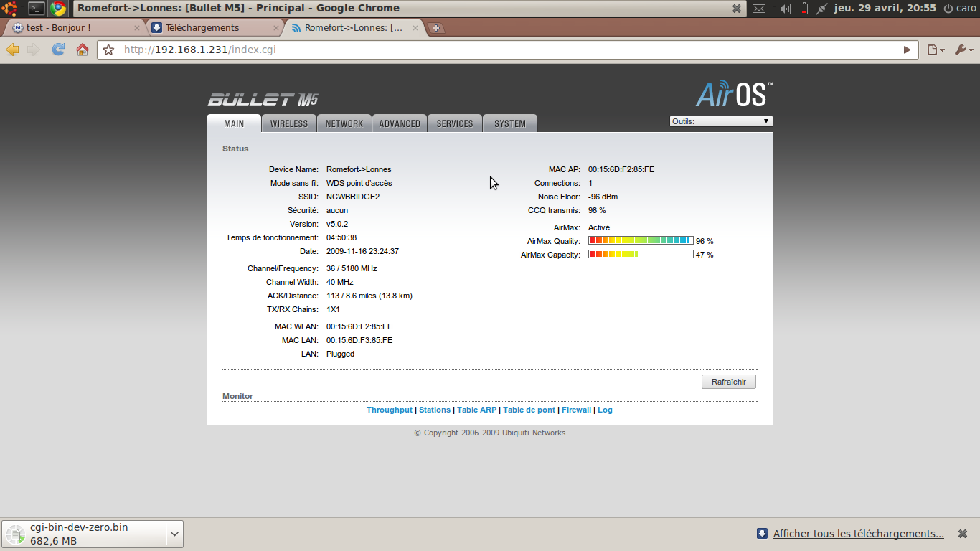Viewport: 980px width, 551px height.
Task: Bookmark this page with star icon
Action: (x=108, y=50)
